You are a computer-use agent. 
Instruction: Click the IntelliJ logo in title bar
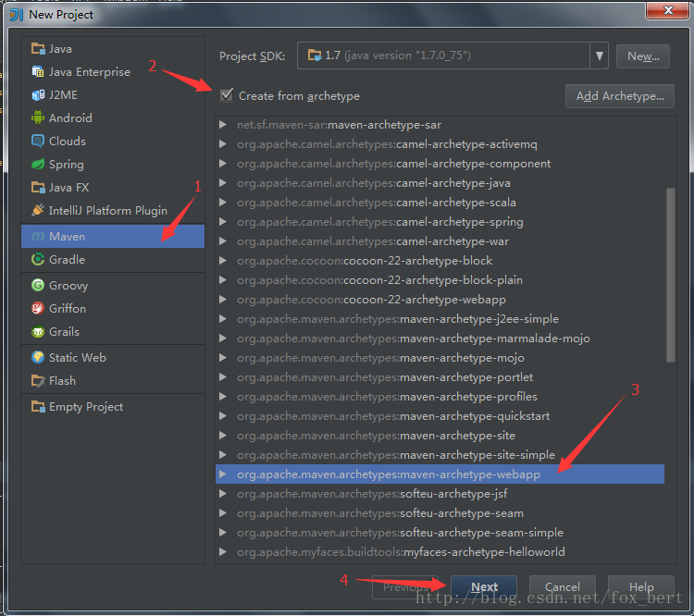pos(17,15)
